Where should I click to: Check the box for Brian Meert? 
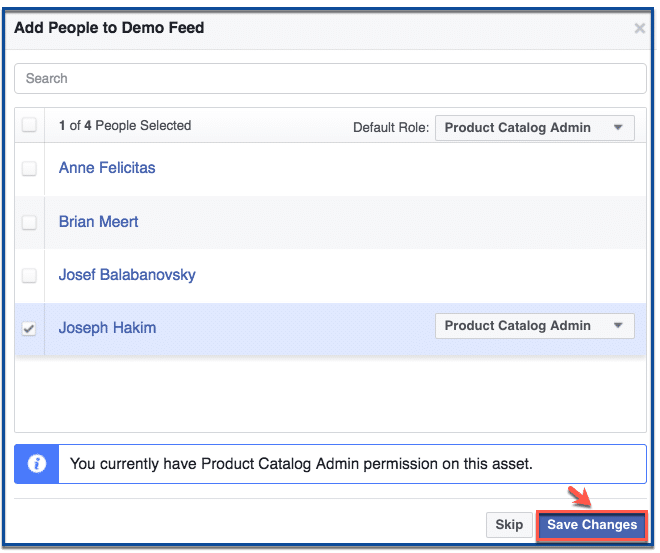pyautogui.click(x=29, y=222)
